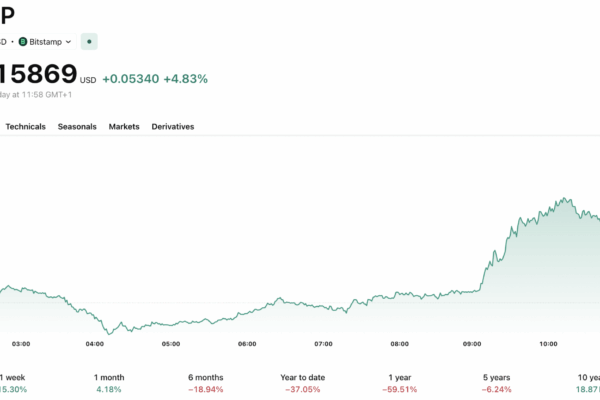Click the 4.18% one month value
Viewport: 600px width, 400px height.
click(x=109, y=390)
